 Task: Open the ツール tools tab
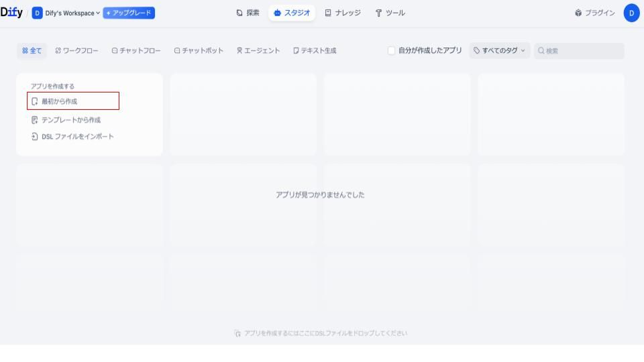coord(389,13)
